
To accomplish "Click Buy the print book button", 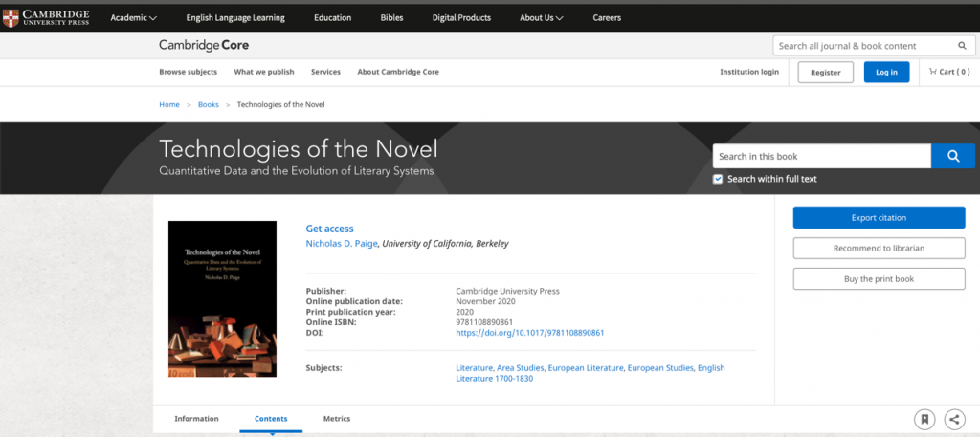I will click(879, 279).
